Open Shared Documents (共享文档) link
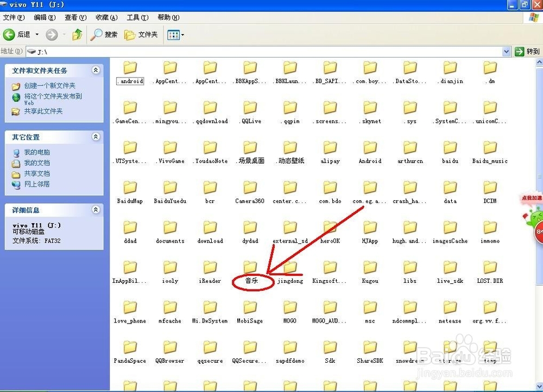The height and width of the screenshot is (392, 543). 37,174
